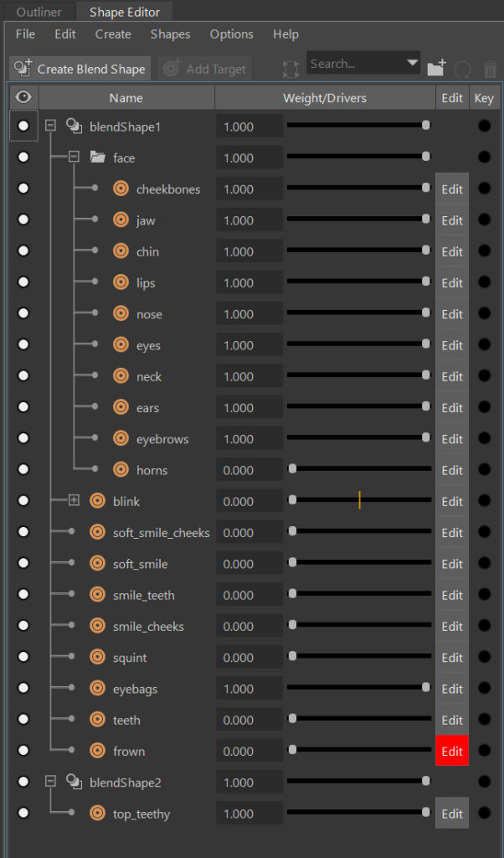
Task: Expand the blink group
Action: (x=74, y=501)
